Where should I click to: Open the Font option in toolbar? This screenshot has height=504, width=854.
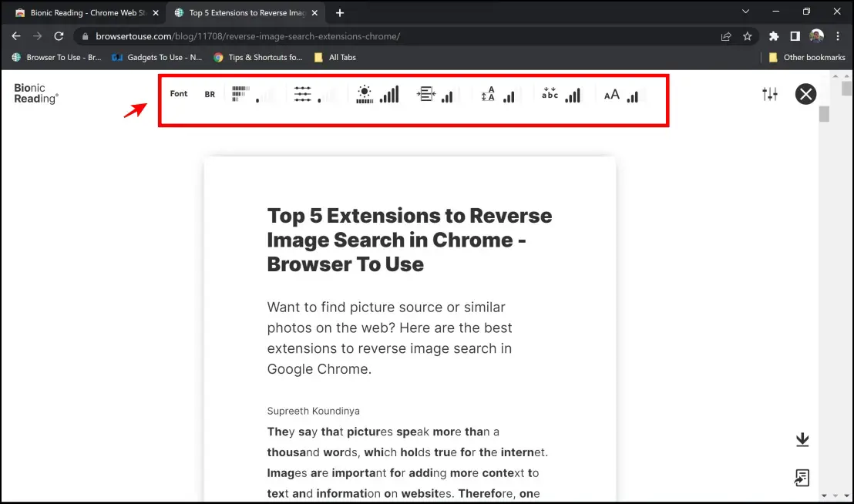(x=179, y=93)
